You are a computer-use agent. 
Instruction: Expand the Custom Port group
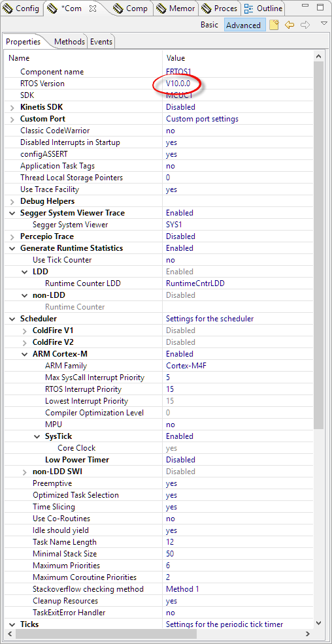12,119
